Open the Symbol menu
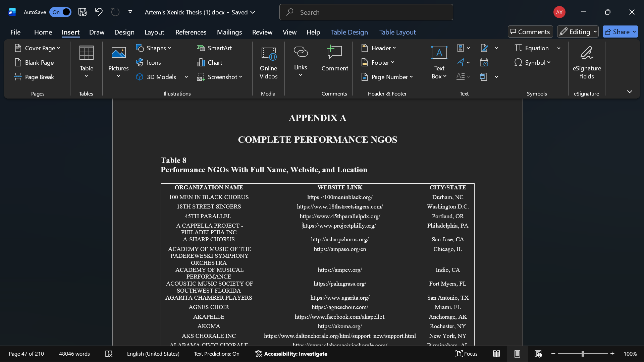 tap(532, 63)
